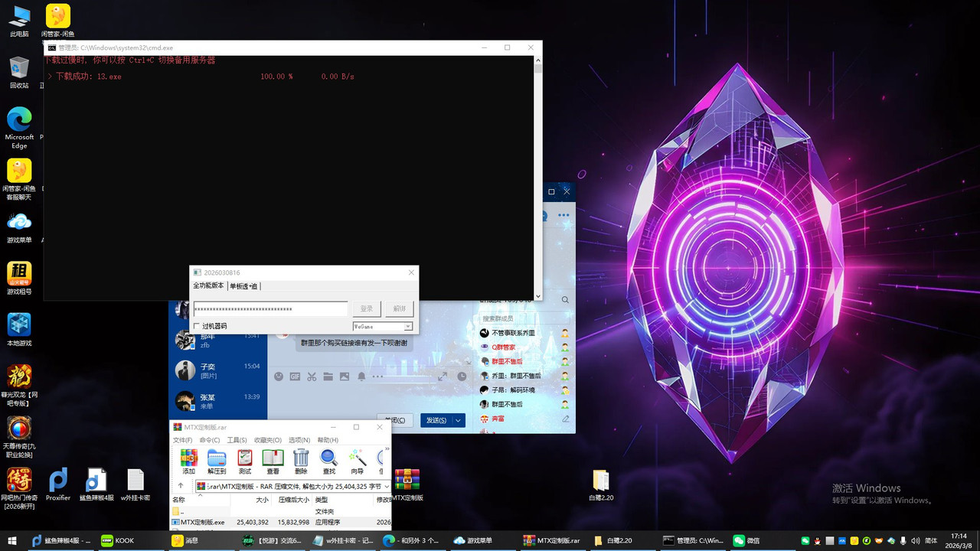
Task: Expand the QQ chat input area
Action: (443, 377)
